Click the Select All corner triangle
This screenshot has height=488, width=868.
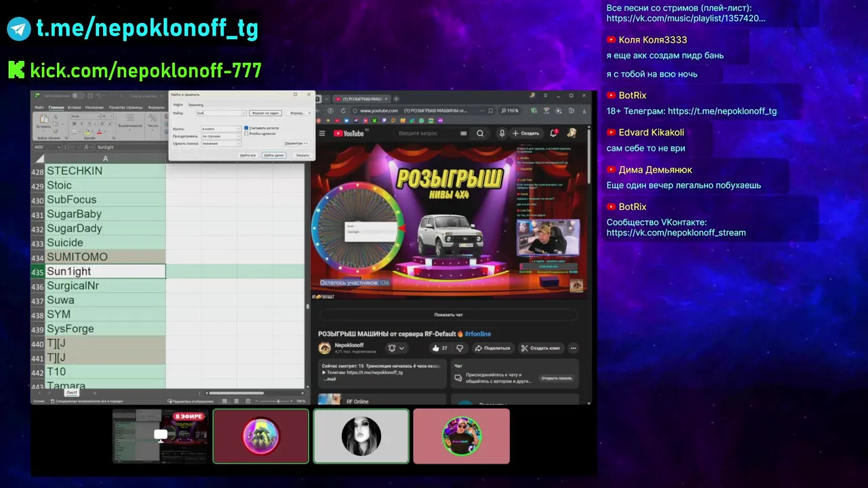coord(39,159)
